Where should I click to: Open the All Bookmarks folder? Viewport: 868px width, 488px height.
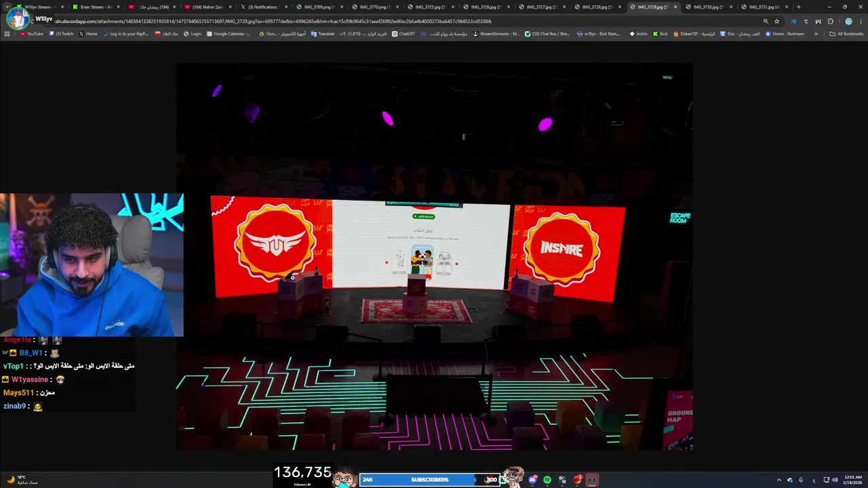pos(846,34)
